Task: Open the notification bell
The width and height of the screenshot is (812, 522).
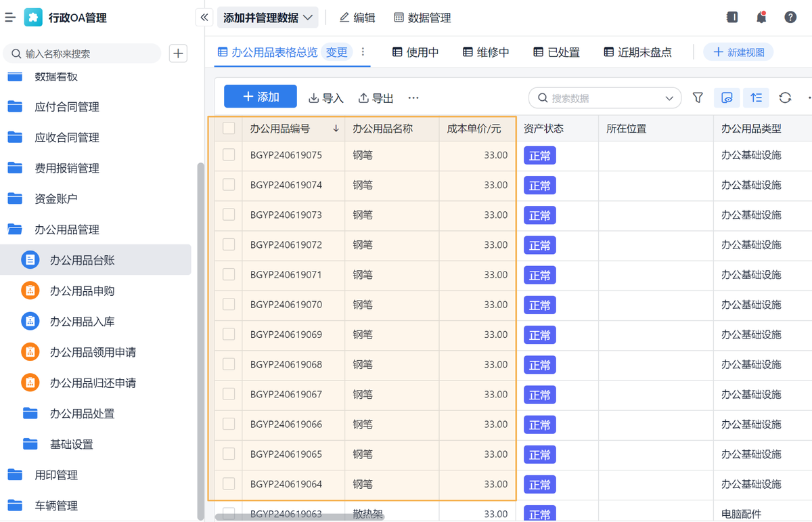Action: [x=761, y=18]
